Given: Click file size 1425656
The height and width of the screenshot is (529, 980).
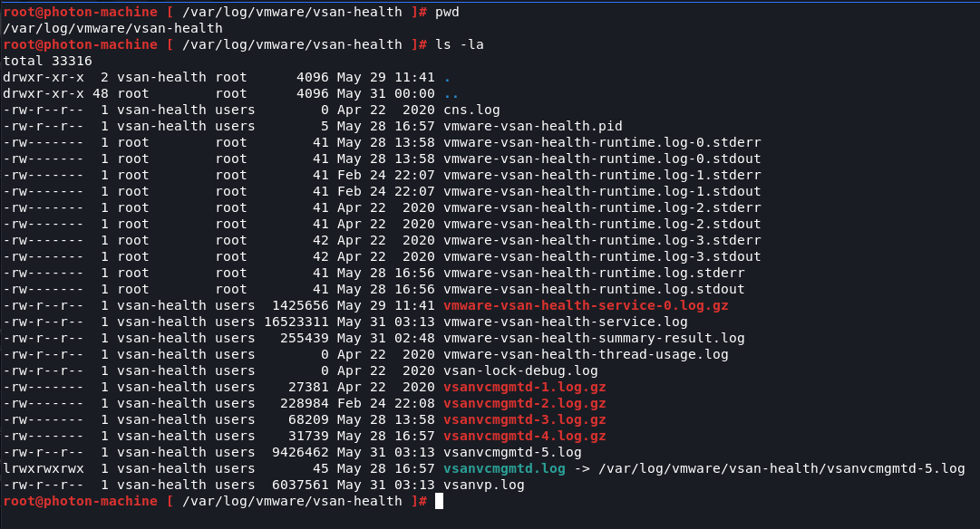Looking at the screenshot, I should click(x=301, y=305).
